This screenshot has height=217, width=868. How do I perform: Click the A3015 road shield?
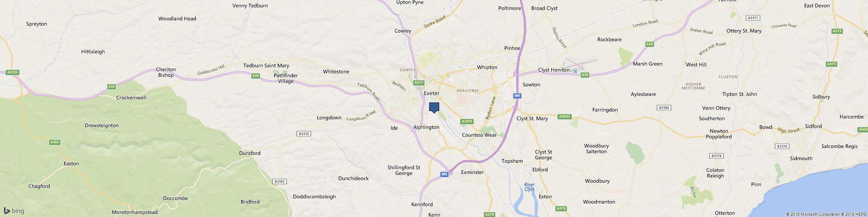pyautogui.click(x=467, y=121)
